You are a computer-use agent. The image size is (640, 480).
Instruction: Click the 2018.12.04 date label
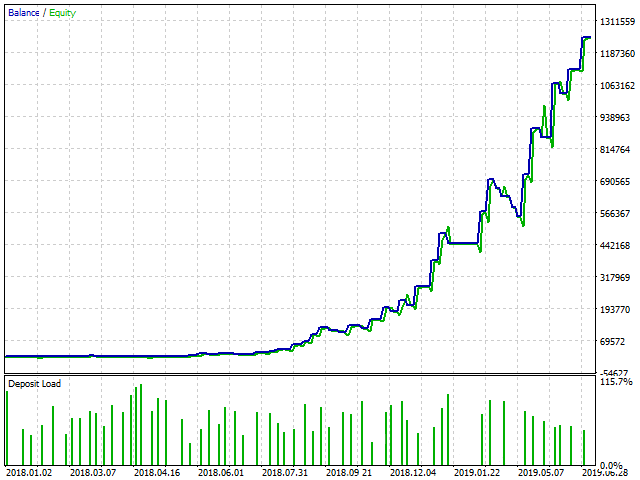point(413,473)
